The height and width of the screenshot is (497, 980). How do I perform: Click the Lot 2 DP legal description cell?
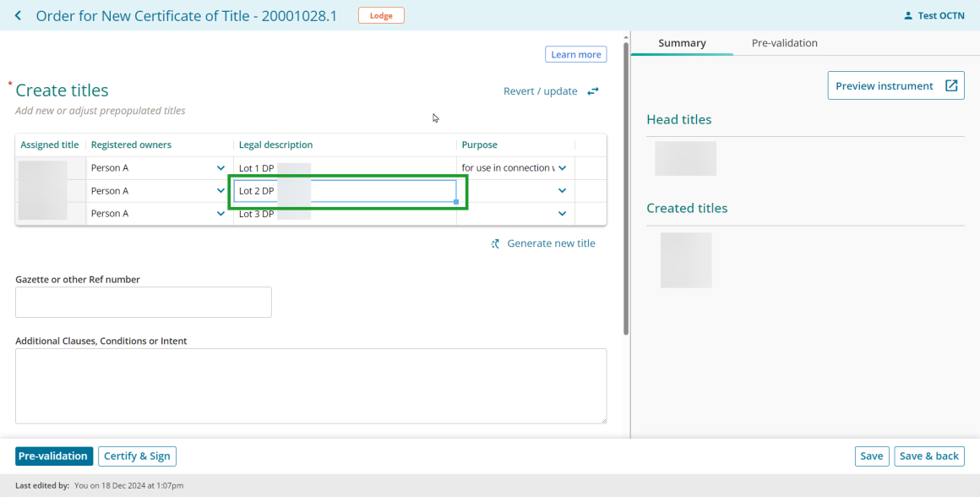pos(345,191)
